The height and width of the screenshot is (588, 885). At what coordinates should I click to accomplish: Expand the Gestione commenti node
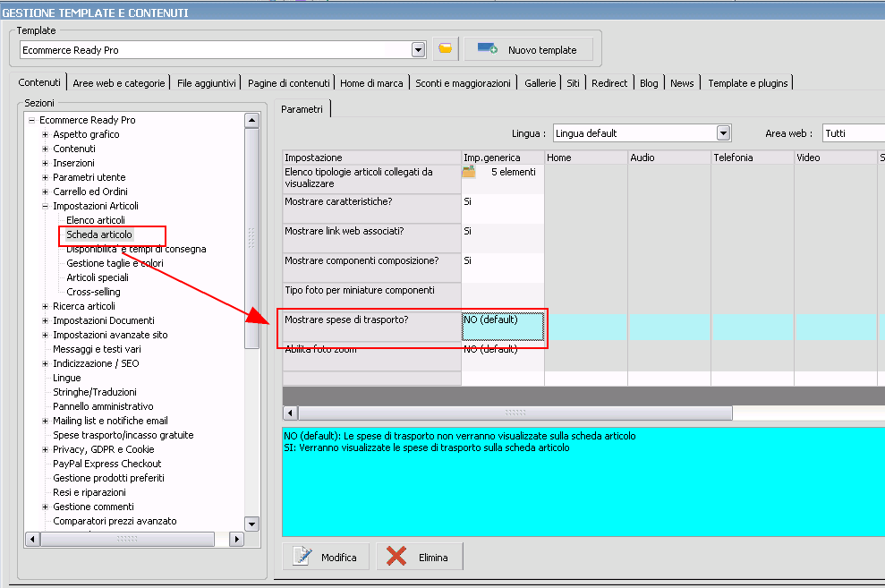45,507
